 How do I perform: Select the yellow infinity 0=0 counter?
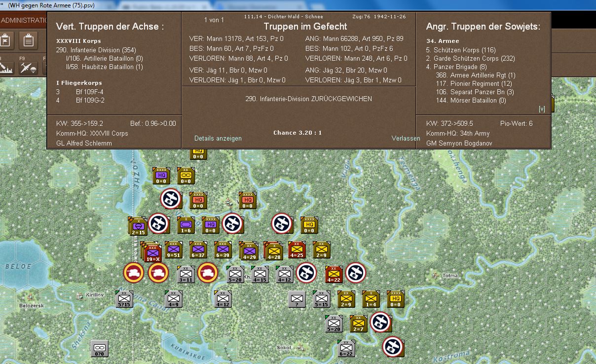[x=186, y=176]
